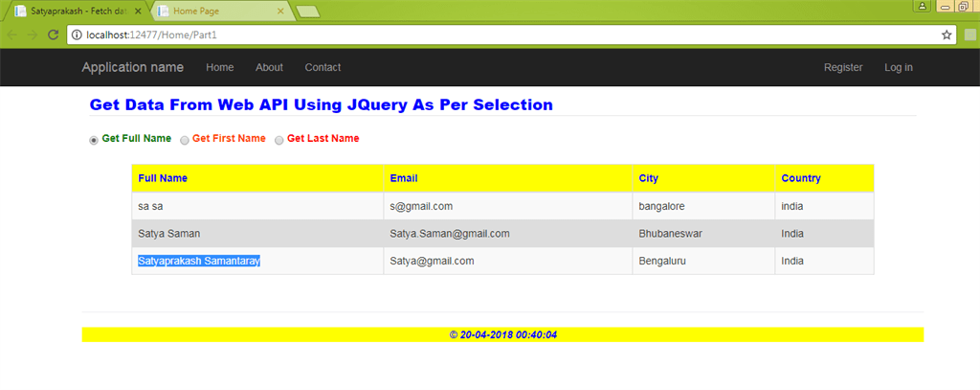Open a new browser tab
Viewport: 980px width, 390px height.
(307, 11)
